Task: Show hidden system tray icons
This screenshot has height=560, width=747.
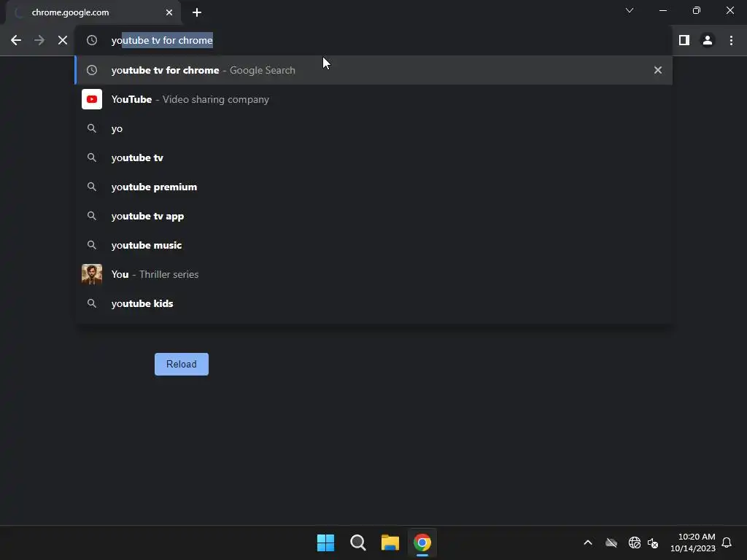Action: tap(588, 542)
